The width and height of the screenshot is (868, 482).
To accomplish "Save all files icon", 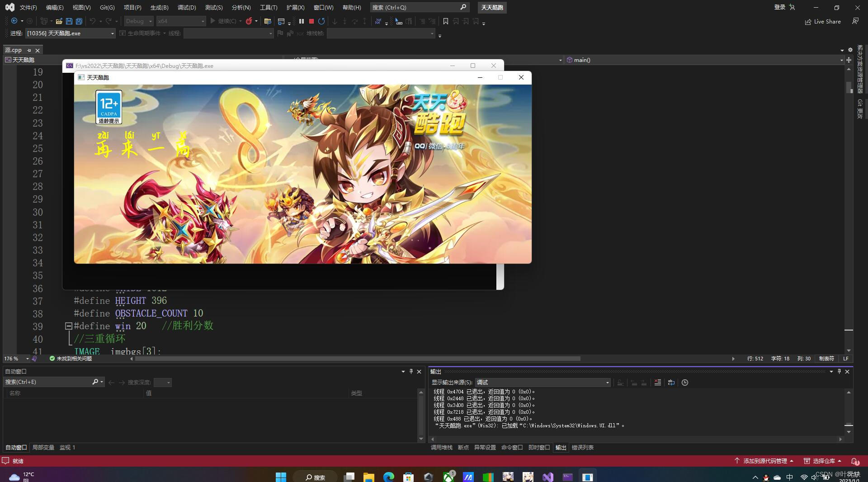I will point(79,21).
